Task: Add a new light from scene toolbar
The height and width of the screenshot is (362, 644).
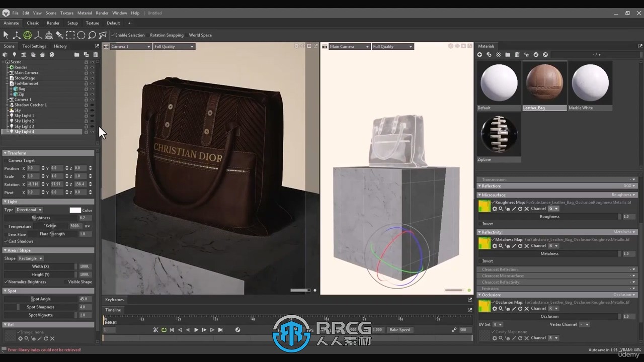Action: tap(14, 55)
